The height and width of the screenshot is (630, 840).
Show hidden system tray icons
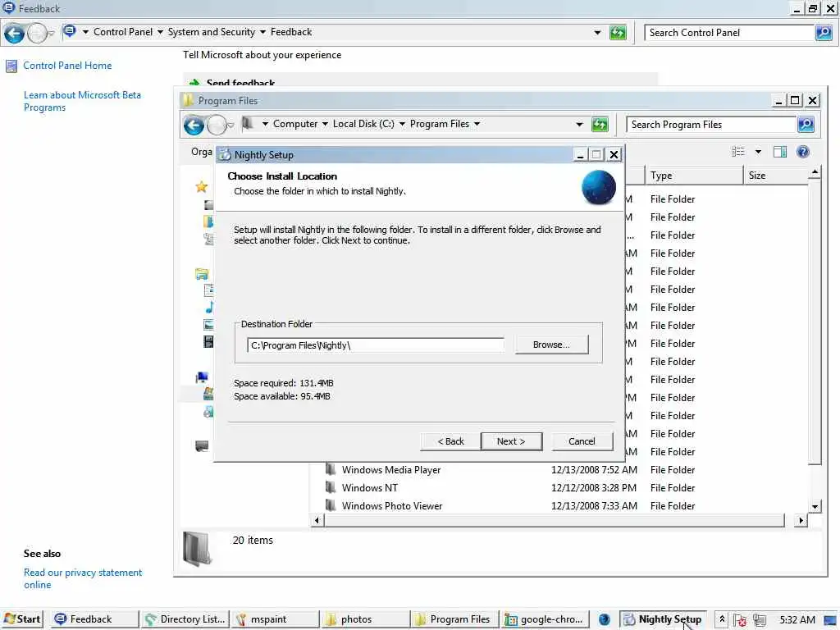[722, 619]
